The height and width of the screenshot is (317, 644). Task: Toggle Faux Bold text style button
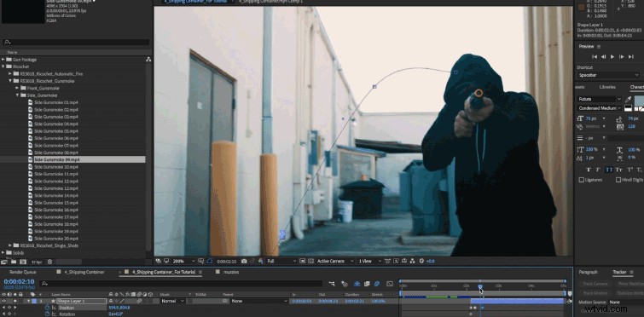(x=589, y=170)
